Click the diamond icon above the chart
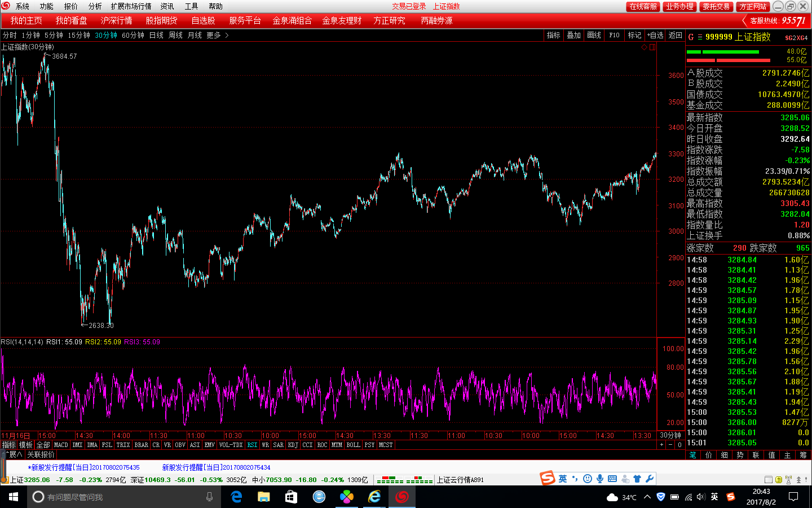812x508 pixels. [644, 47]
